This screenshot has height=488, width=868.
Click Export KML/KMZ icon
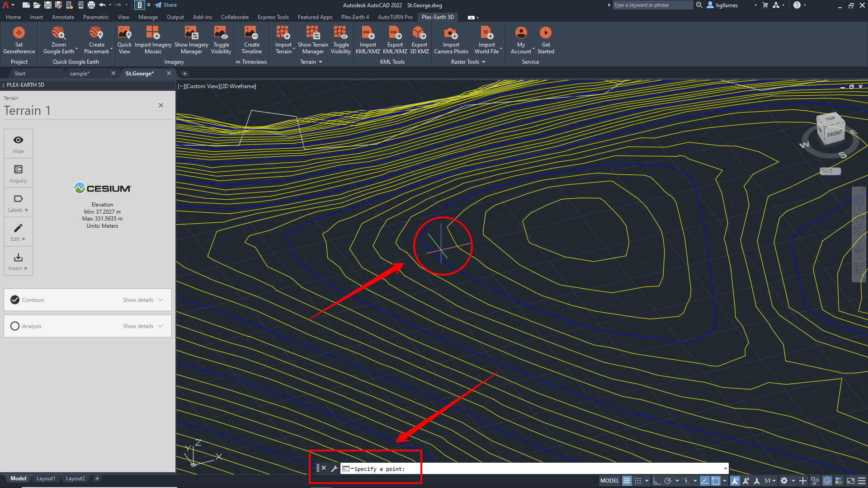(395, 33)
